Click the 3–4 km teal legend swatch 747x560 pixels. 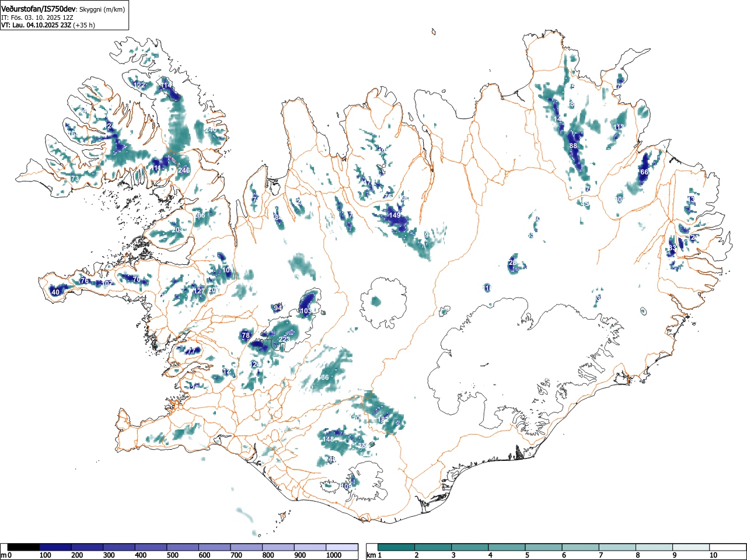[x=470, y=547]
